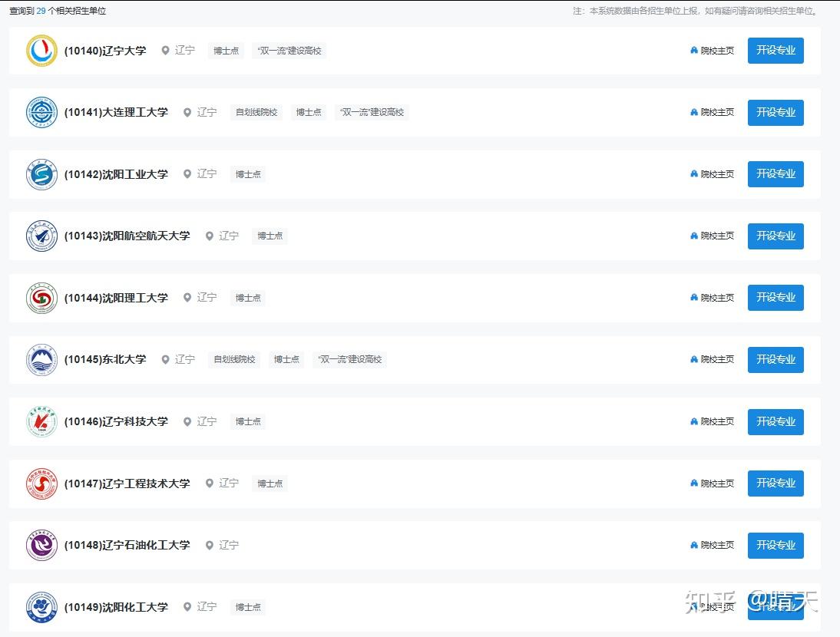The width and height of the screenshot is (840, 637).
Task: Click location pin icon for 沈阳理工大学
Action: click(187, 298)
